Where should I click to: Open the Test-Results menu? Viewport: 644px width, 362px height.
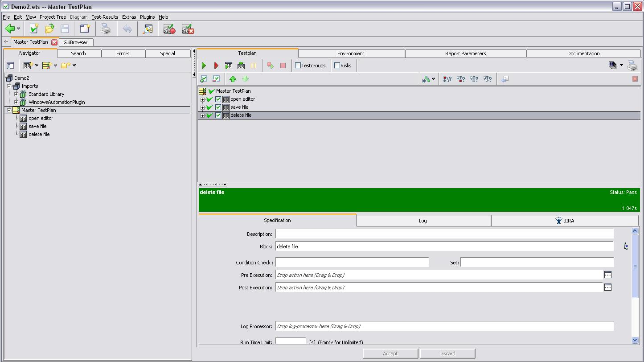click(105, 17)
